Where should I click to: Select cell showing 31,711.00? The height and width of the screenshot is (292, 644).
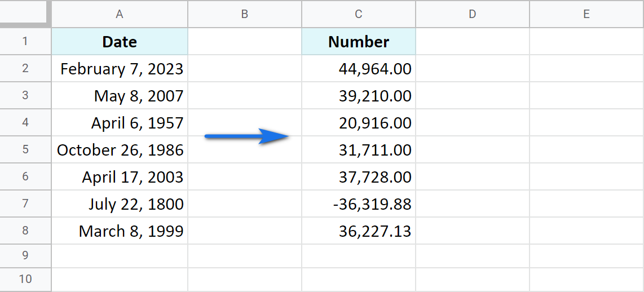tap(359, 149)
